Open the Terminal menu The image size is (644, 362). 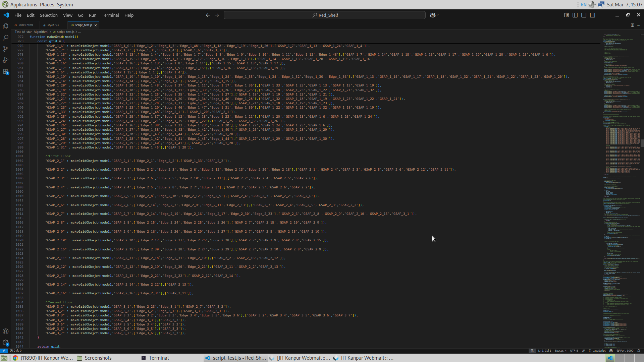coord(110,15)
